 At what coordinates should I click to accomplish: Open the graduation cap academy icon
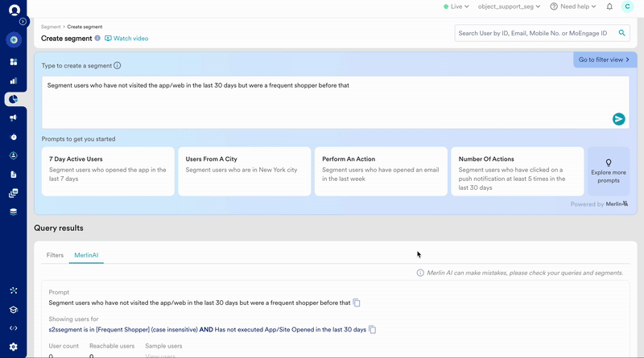14,310
